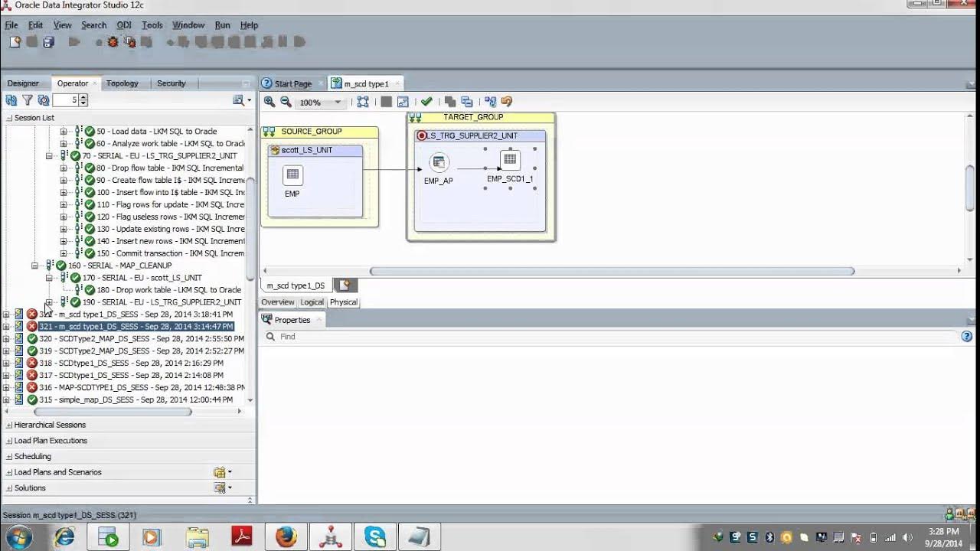Collapse the 170 - SERIAL - EU - scott_LS_UNIT node
Viewport: 980px width, 551px height.
coord(50,278)
